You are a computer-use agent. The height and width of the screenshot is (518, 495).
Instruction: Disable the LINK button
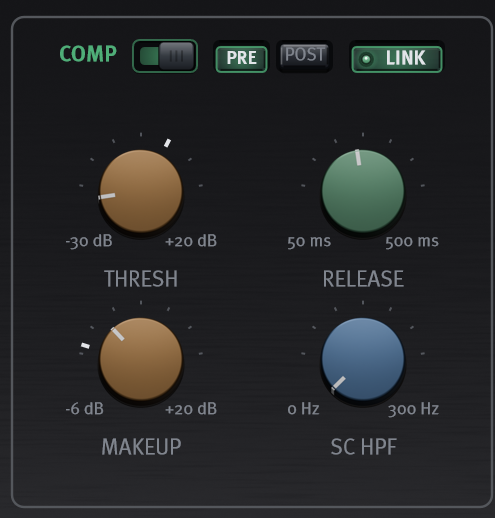[x=397, y=59]
